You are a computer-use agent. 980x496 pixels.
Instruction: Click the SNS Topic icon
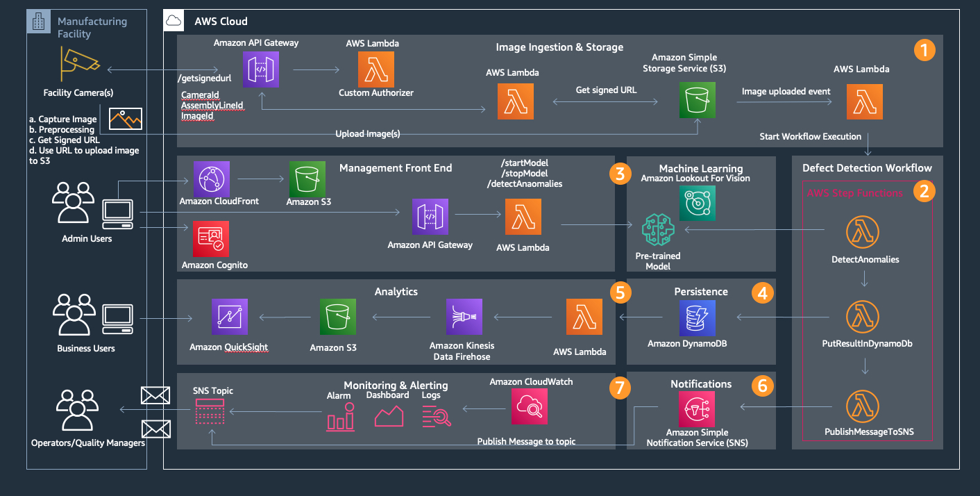[x=210, y=412]
